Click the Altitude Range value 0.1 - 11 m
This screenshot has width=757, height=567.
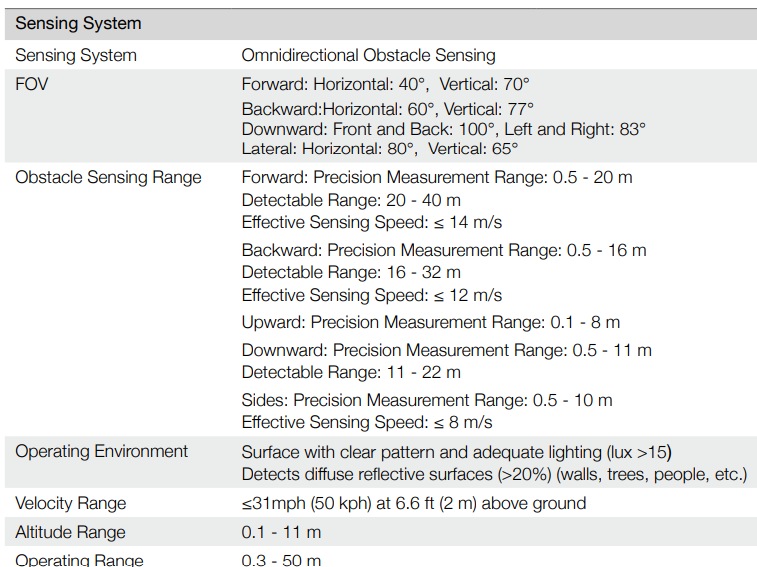tap(281, 532)
